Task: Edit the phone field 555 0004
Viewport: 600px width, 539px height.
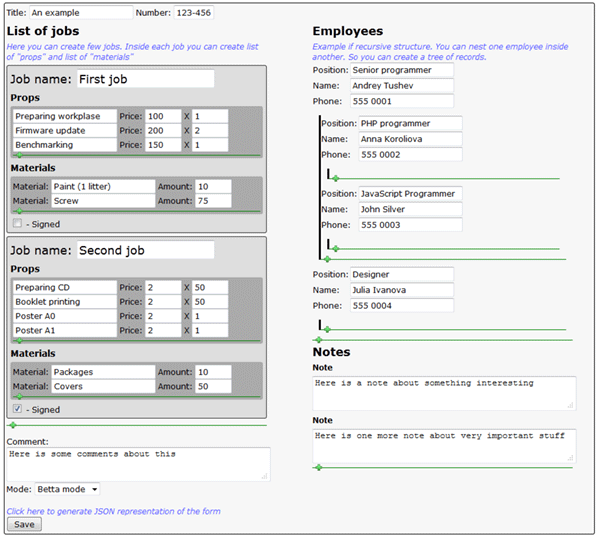Action: pyautogui.click(x=402, y=306)
